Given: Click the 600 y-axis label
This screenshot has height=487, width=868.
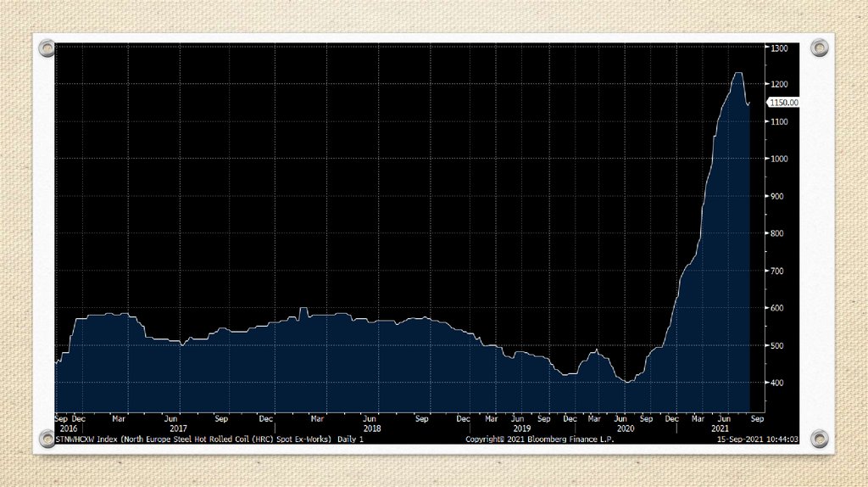Looking at the screenshot, I should click(778, 308).
